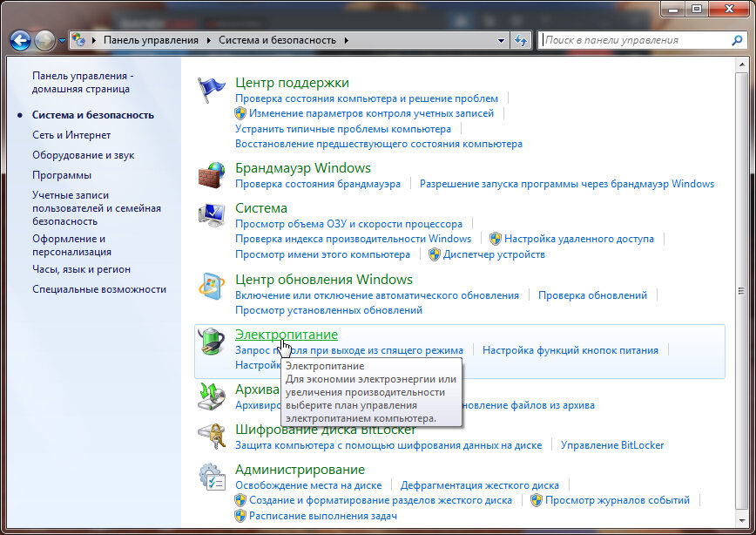Open the recent pages dropdown arrow
756x535 pixels.
pyautogui.click(x=62, y=41)
